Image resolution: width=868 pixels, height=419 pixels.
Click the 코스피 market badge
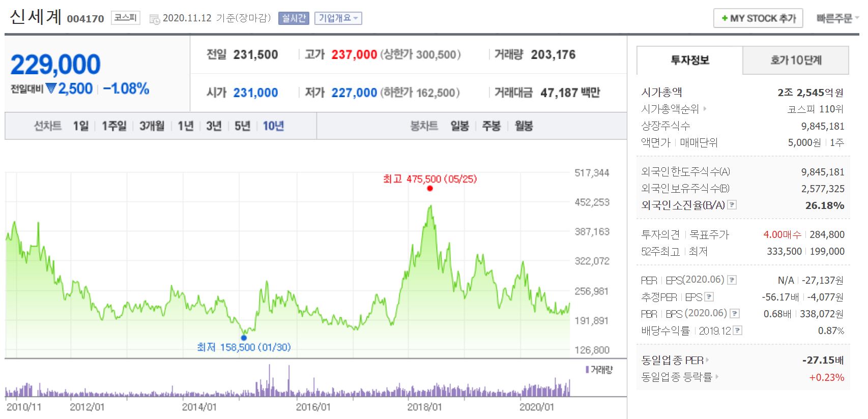126,18
